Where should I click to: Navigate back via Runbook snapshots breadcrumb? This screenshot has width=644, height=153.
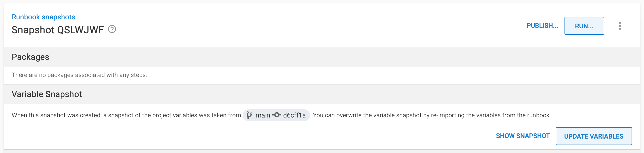pyautogui.click(x=43, y=16)
